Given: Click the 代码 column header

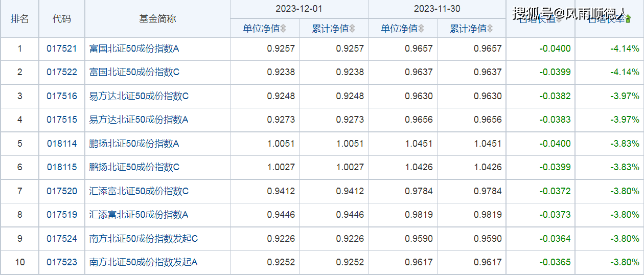Looking at the screenshot, I should point(62,19).
